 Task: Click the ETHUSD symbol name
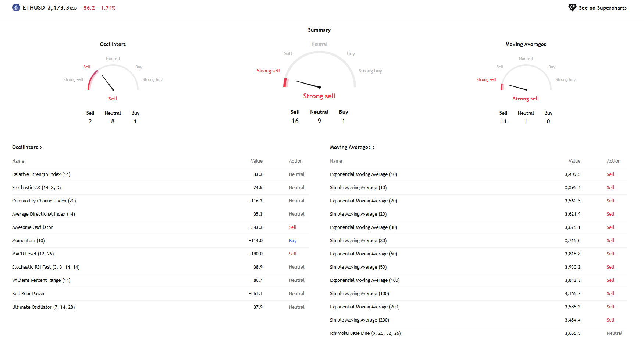click(x=34, y=8)
